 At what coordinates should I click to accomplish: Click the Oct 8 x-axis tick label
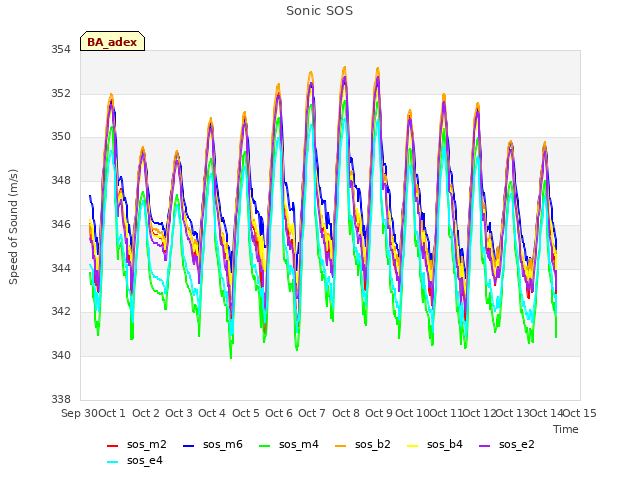pos(346,413)
